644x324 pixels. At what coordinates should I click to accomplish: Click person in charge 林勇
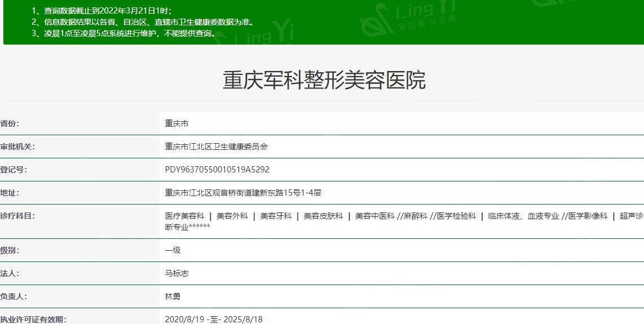point(173,296)
